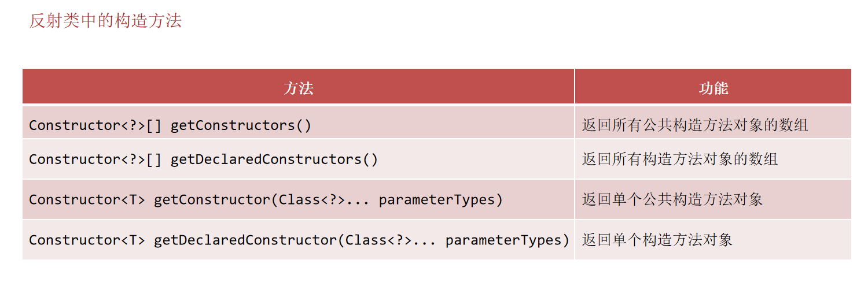The width and height of the screenshot is (868, 286).
Task: Click parameterTypes in the getConstructor row
Action: 441,200
